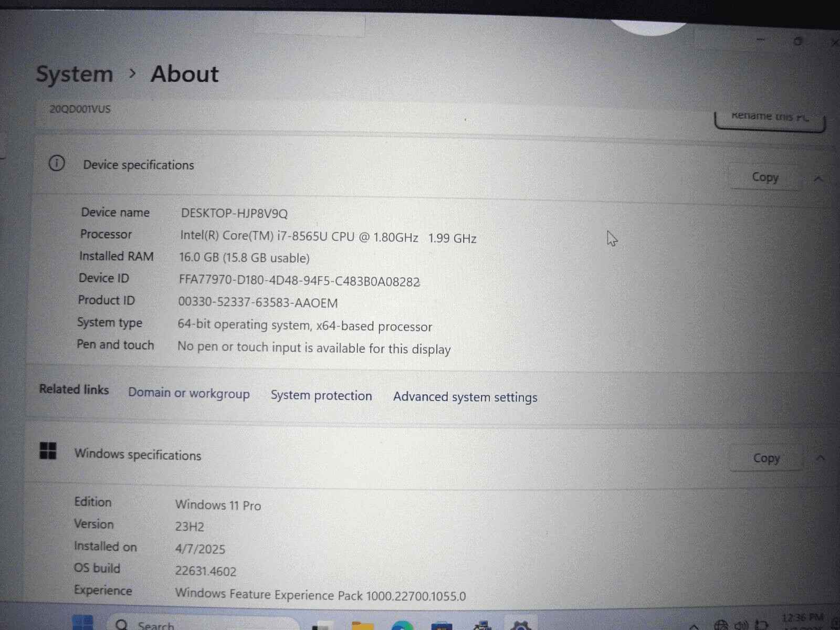The width and height of the screenshot is (840, 630).
Task: Click the Settings gear taskbar icon
Action: 521,626
